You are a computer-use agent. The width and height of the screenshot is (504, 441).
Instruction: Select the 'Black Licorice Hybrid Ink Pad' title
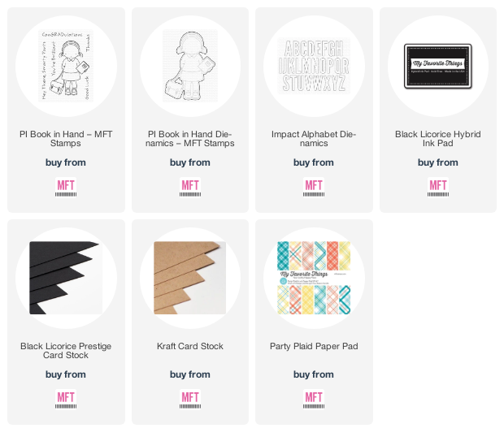pos(438,138)
